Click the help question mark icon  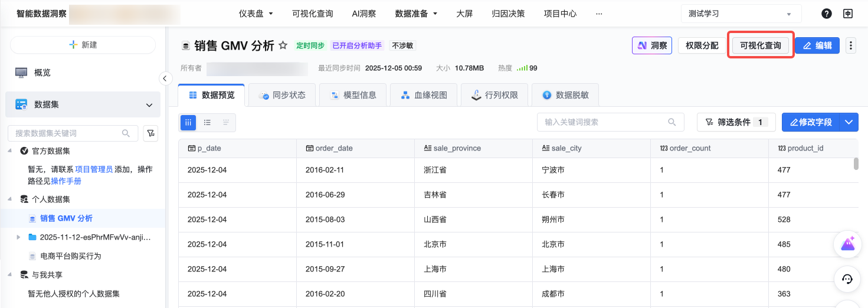tap(827, 14)
